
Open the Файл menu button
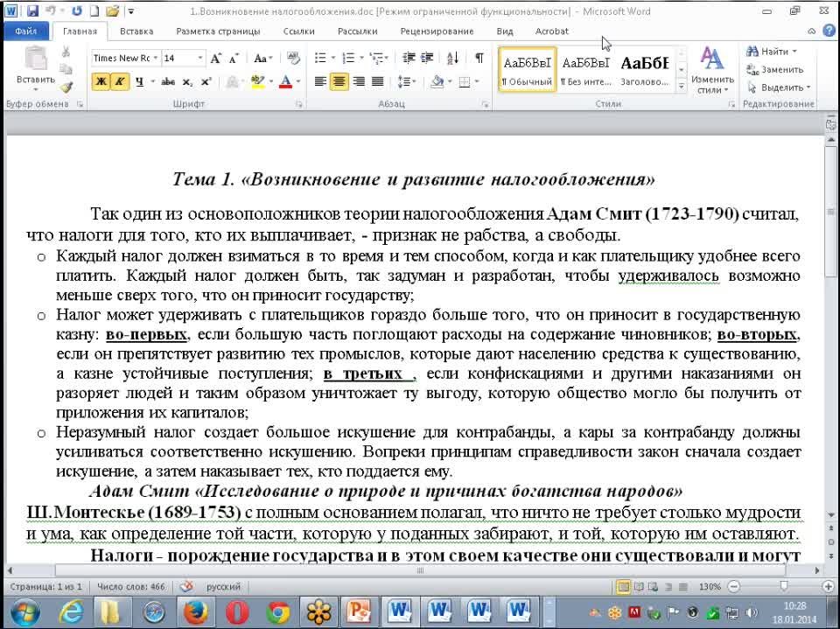click(25, 31)
